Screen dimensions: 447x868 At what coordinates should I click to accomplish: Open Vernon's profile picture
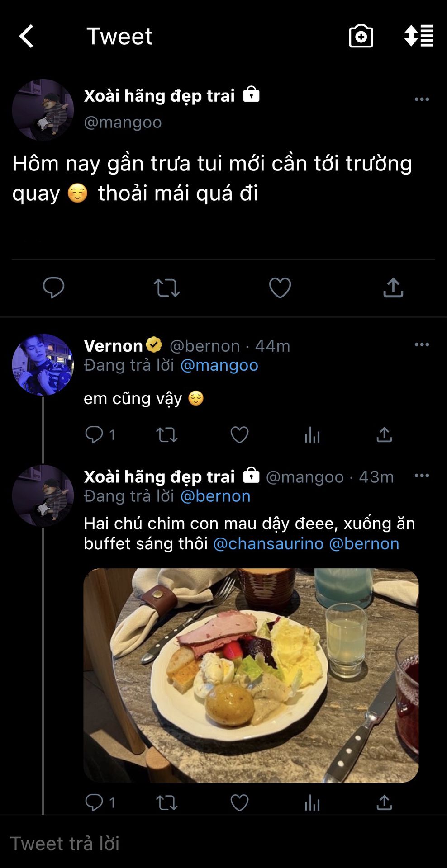43,364
